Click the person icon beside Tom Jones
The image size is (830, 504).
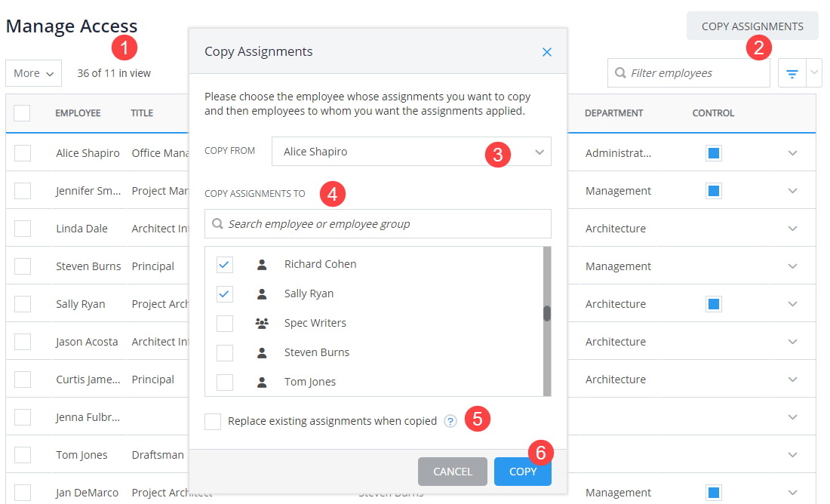click(264, 381)
